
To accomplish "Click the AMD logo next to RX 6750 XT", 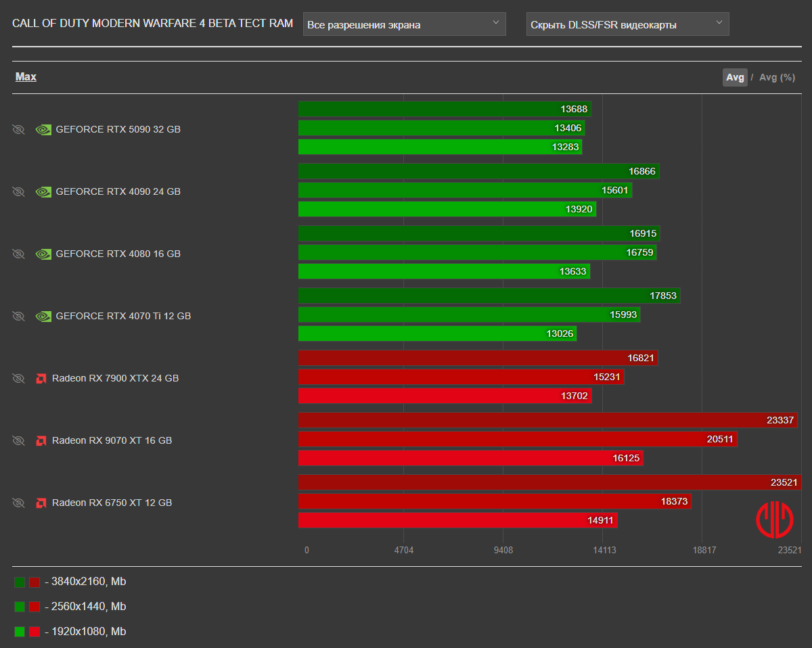I will click(x=41, y=503).
